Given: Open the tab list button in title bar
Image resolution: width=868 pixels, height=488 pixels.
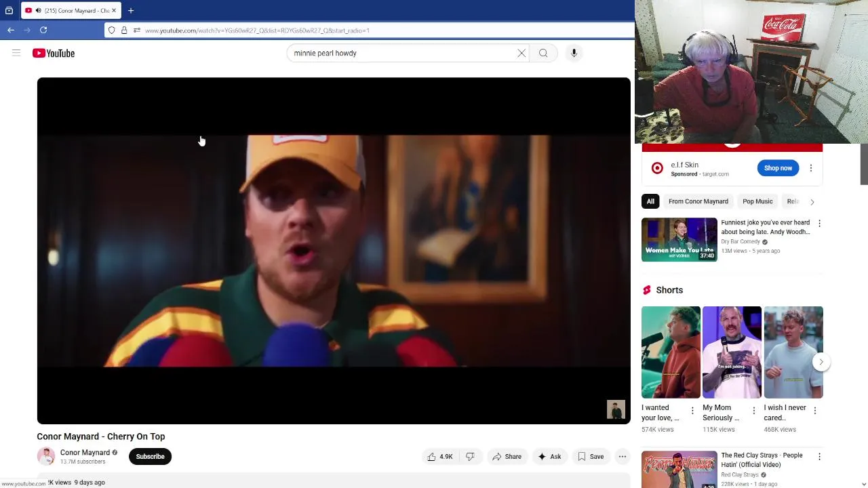Looking at the screenshot, I should pyautogui.click(x=9, y=10).
